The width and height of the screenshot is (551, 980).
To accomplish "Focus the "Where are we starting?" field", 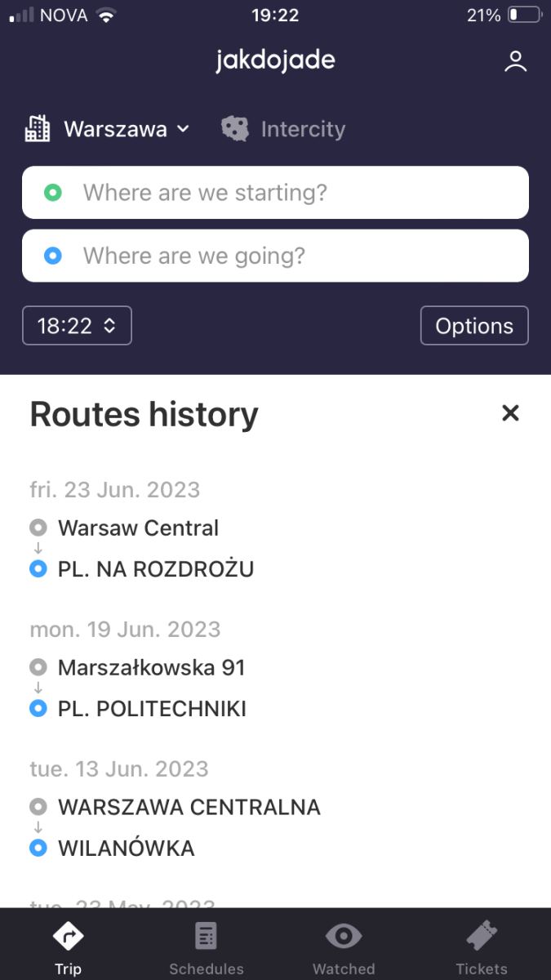I will [275, 193].
